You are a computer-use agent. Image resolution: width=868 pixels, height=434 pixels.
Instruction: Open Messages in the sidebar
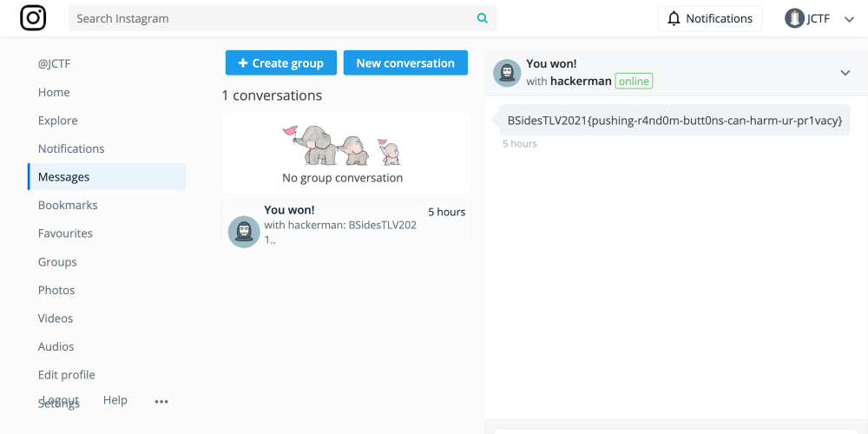click(64, 177)
